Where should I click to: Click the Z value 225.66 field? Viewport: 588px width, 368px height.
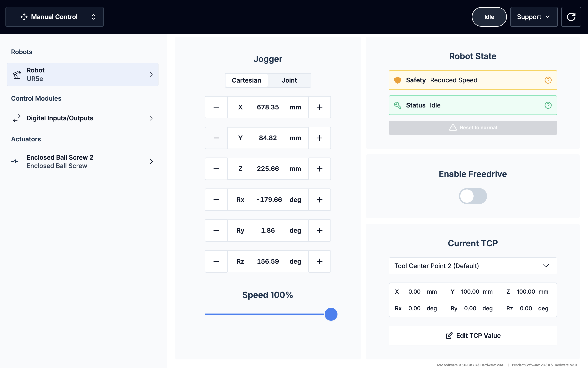tap(268, 169)
